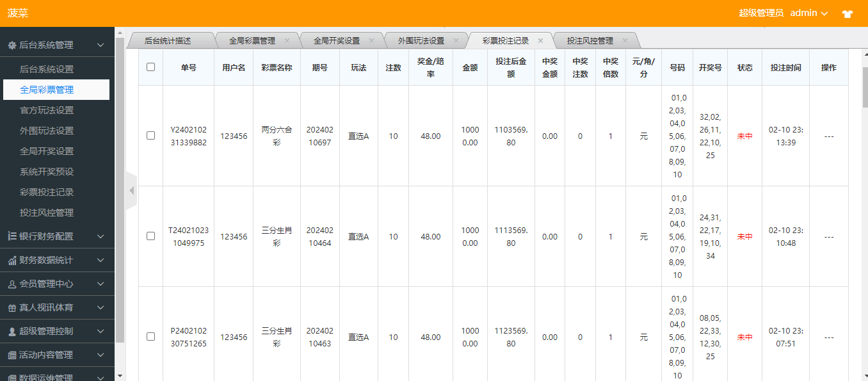Toggle the select-all checkbox in table header

click(x=150, y=67)
